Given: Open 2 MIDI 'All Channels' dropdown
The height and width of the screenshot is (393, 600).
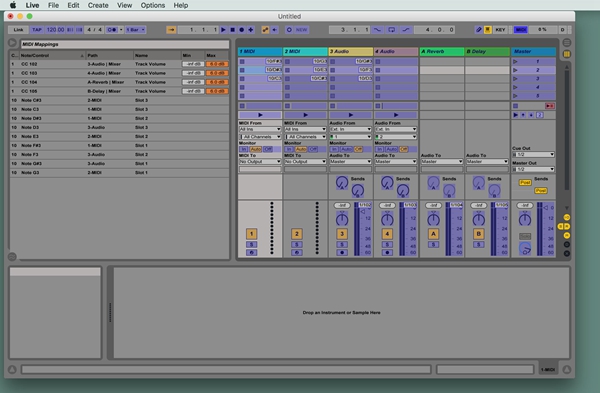Looking at the screenshot, I should [305, 137].
